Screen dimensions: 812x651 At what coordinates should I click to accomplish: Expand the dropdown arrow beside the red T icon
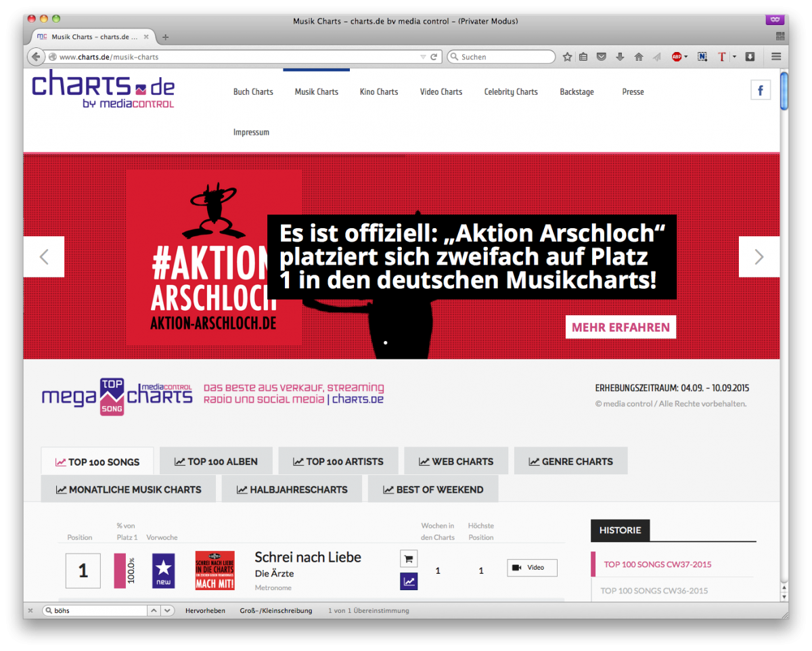(x=734, y=57)
